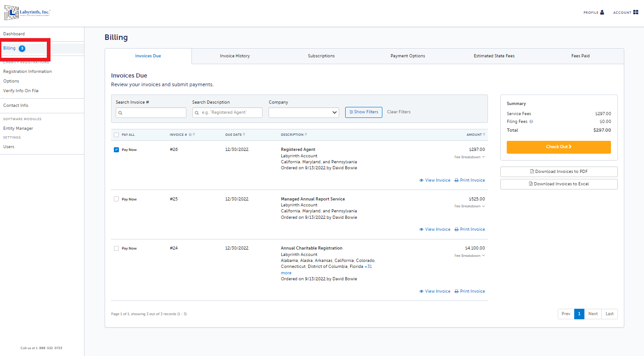Focus the Search Invoice # field
Screen dimensions: 644x356
click(151, 112)
